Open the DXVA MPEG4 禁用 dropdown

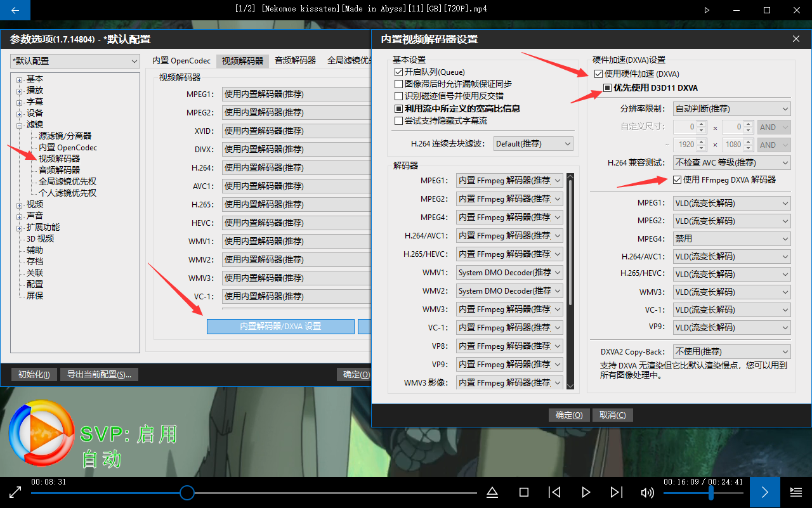pos(731,239)
